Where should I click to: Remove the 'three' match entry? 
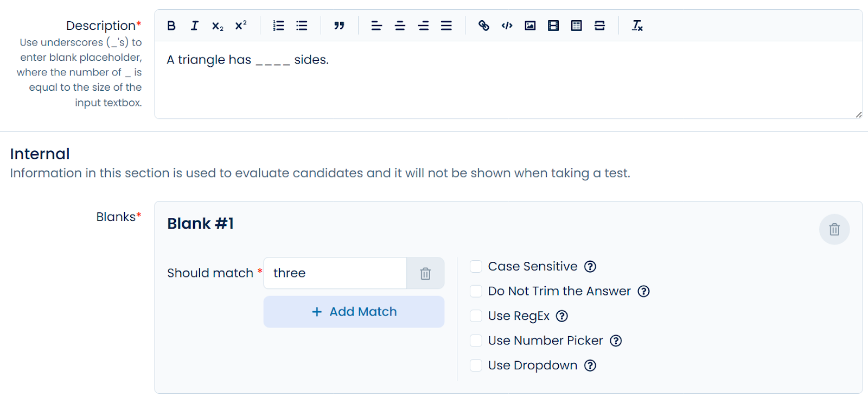pyautogui.click(x=425, y=273)
